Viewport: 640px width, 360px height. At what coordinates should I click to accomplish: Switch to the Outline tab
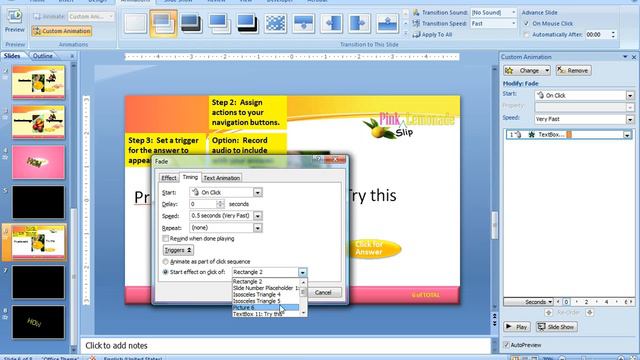(43, 56)
